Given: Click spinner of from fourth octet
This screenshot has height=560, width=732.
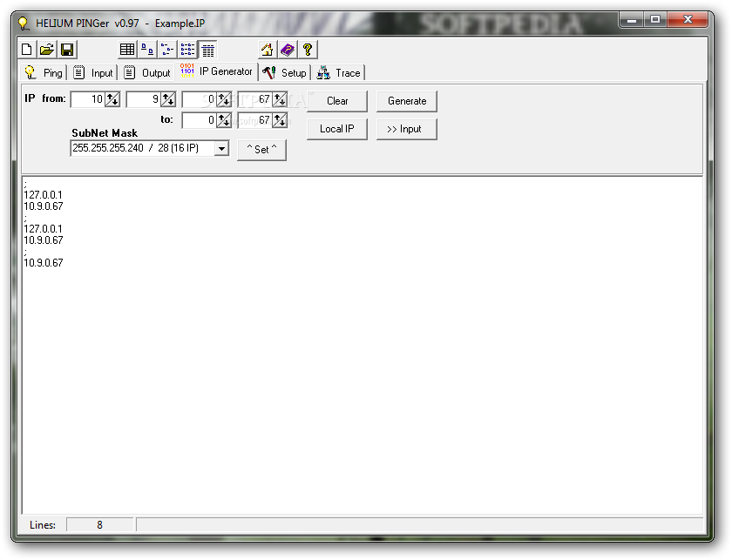Looking at the screenshot, I should point(280,99).
